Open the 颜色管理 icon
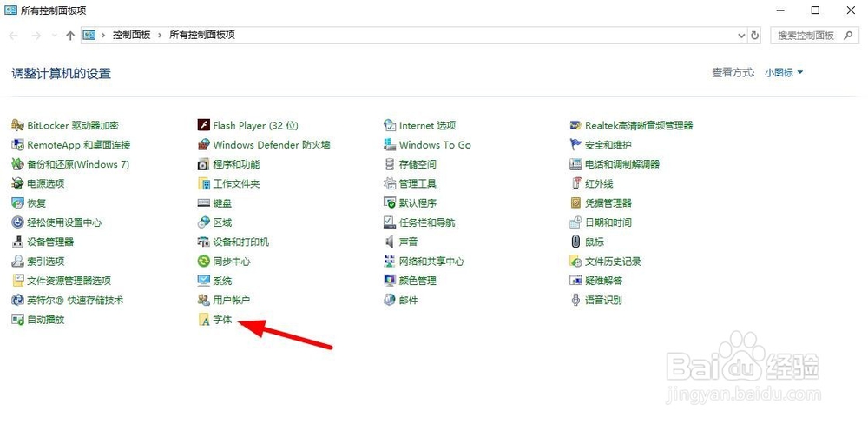 tap(390, 281)
